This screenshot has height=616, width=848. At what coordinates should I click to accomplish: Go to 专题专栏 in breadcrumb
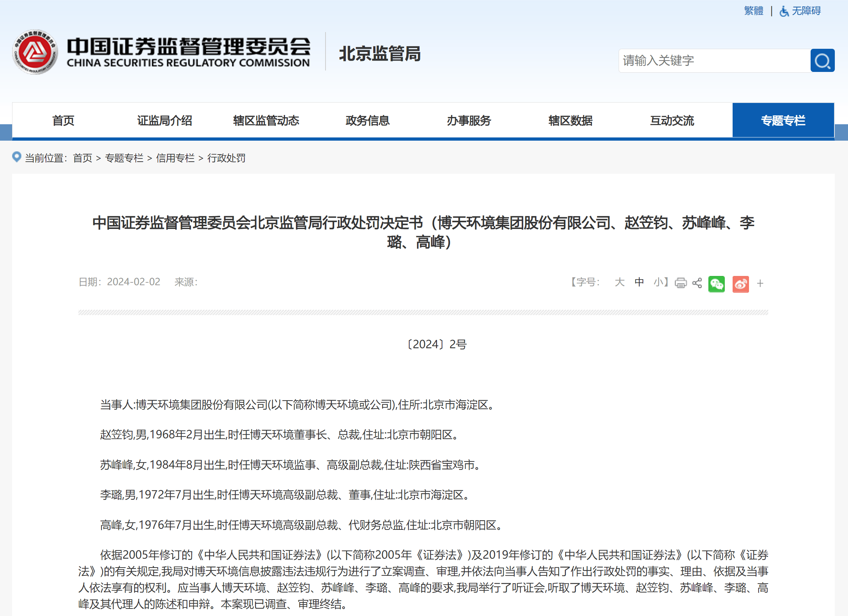124,158
